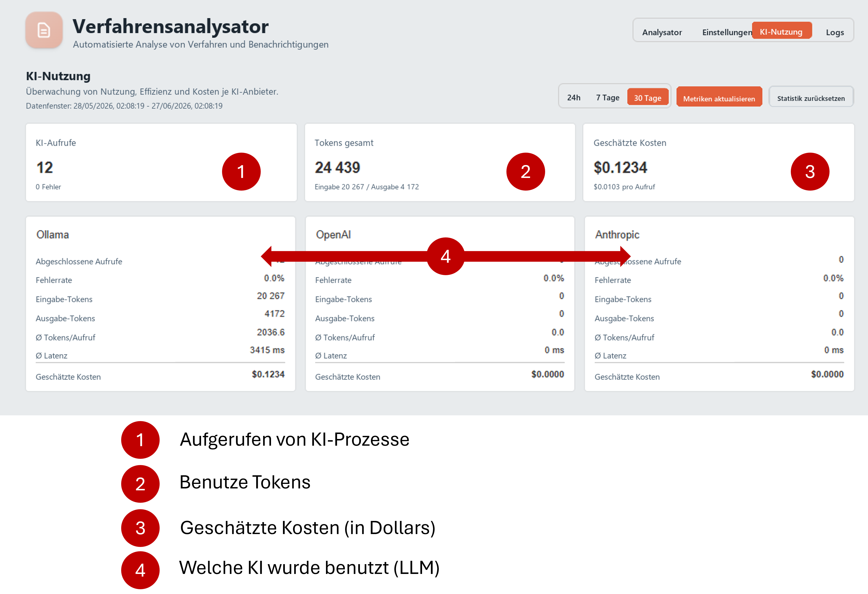Viewport: 868px width, 594px height.
Task: Click the red annotation circle 2 on Tokens gesamt
Action: click(526, 172)
